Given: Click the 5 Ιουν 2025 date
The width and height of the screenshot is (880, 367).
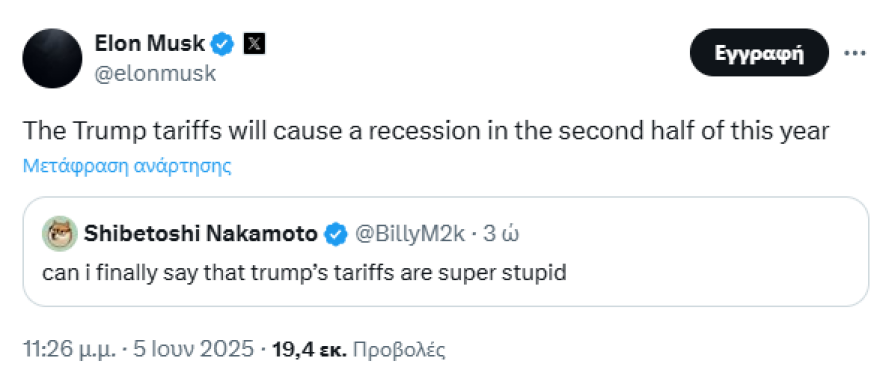Looking at the screenshot, I should [193, 349].
